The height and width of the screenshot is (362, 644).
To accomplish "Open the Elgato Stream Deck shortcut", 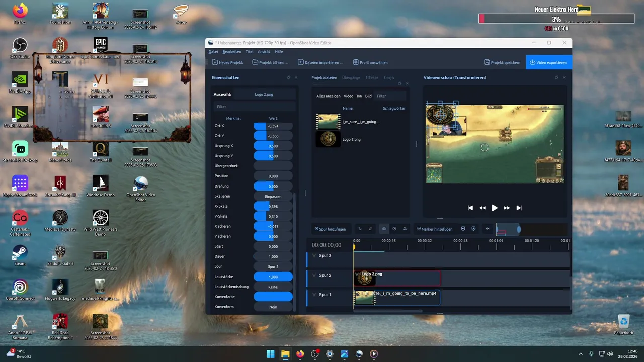I will tap(20, 186).
